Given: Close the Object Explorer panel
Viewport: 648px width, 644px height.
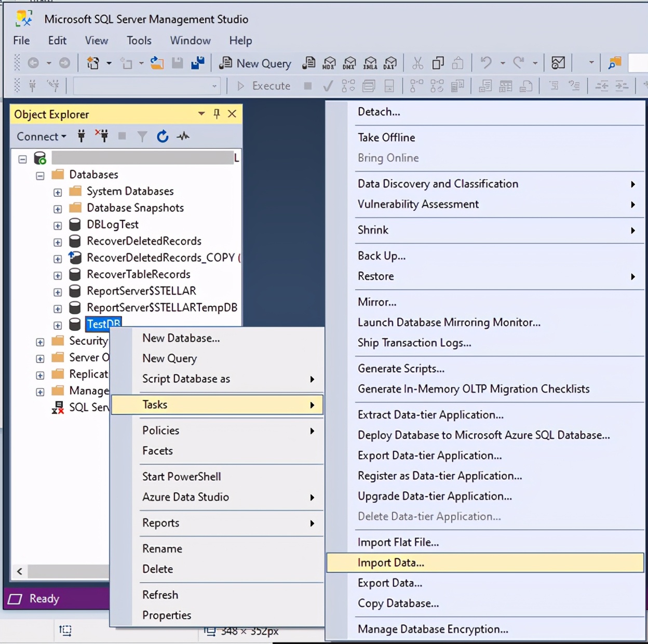Looking at the screenshot, I should coord(232,114).
